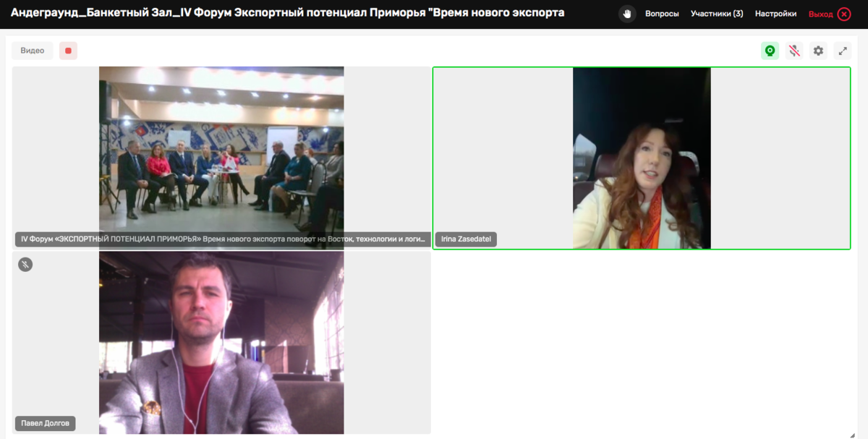Image resolution: width=868 pixels, height=439 pixels.
Task: Open the video settings gear icon
Action: (x=818, y=51)
